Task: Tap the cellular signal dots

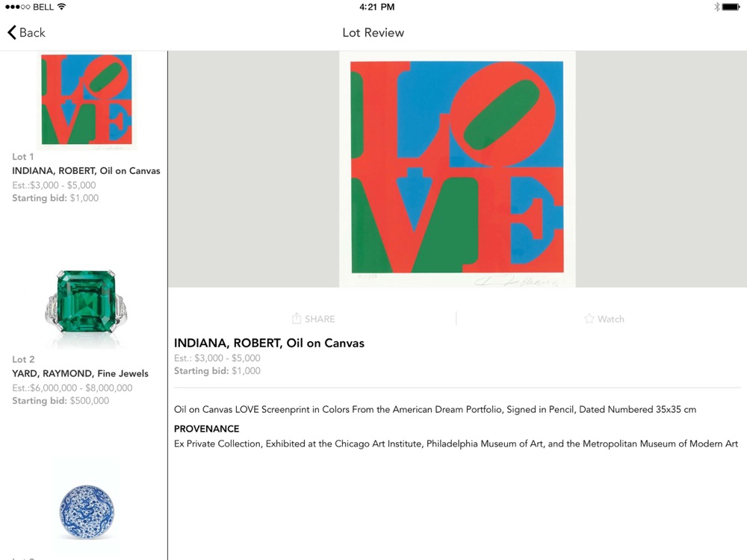Action: pos(18,7)
